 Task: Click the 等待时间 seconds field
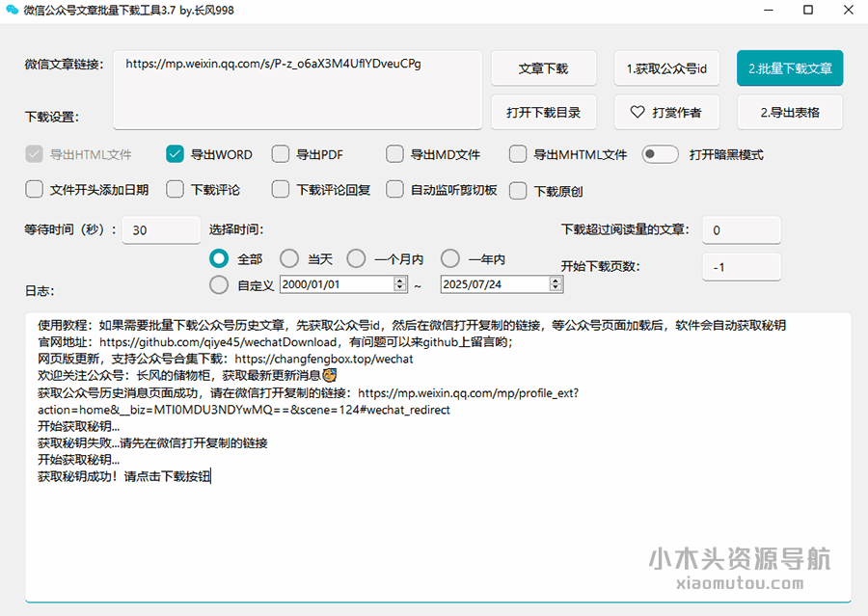point(161,230)
